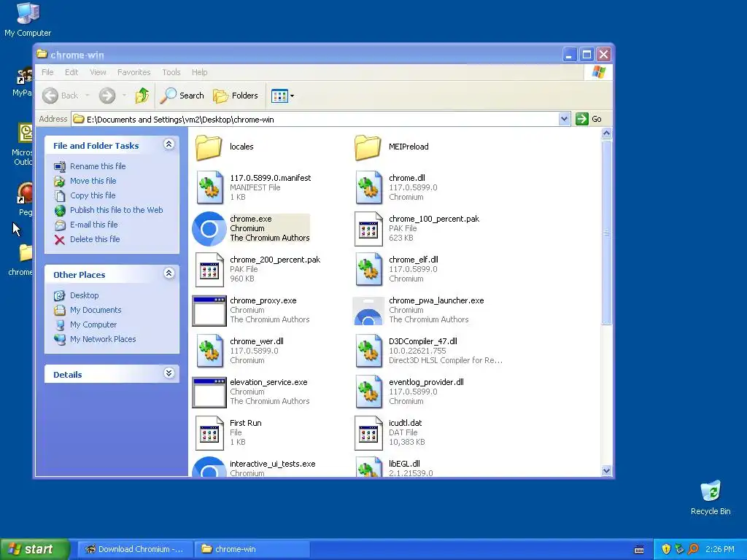Open the locales folder icon
Viewport: 747px width, 560px height.
(209, 147)
